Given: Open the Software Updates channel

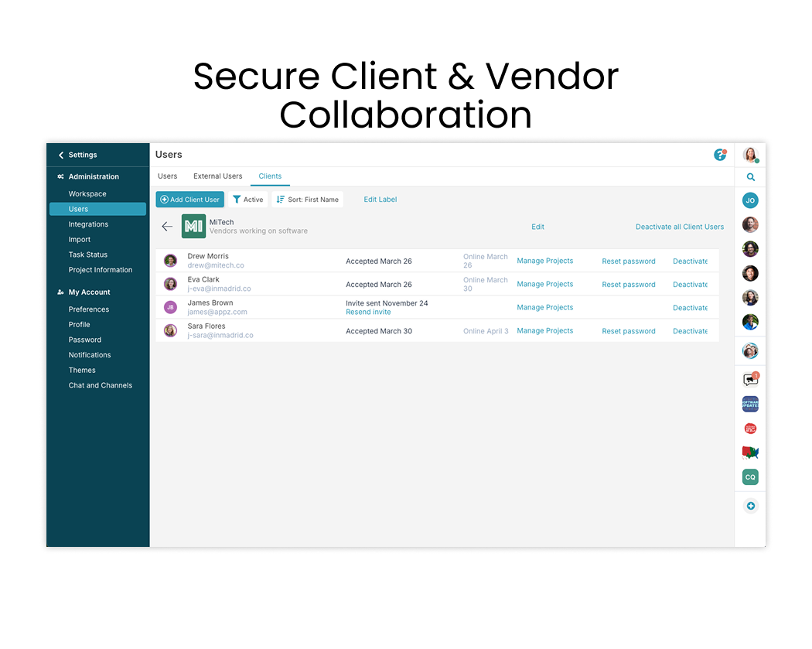Looking at the screenshot, I should coord(749,403).
